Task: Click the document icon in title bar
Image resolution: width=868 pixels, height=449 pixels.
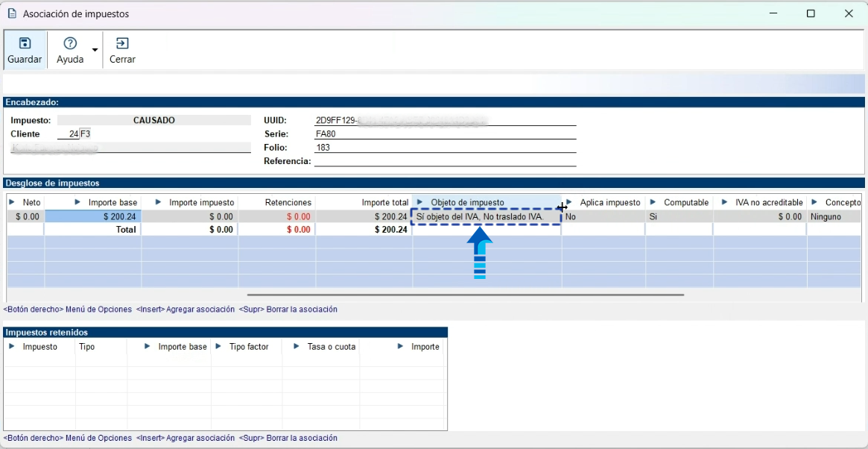Action: (12, 14)
